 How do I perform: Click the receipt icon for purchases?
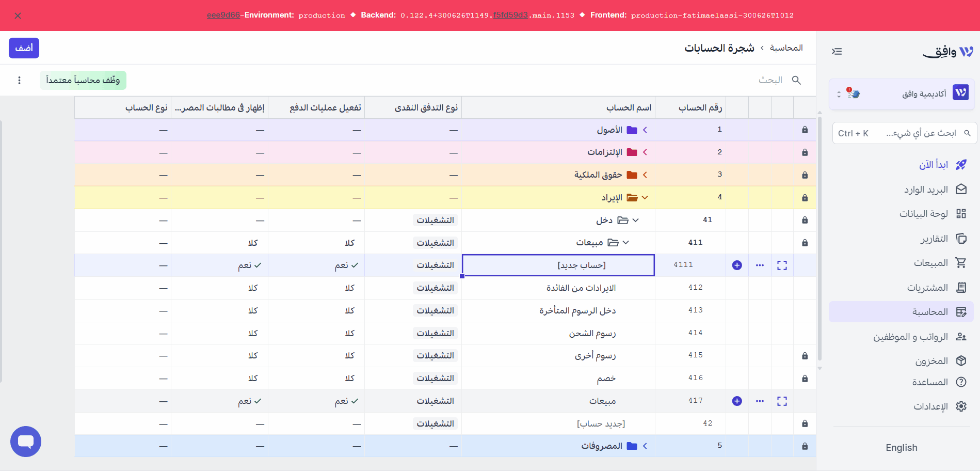coord(961,287)
